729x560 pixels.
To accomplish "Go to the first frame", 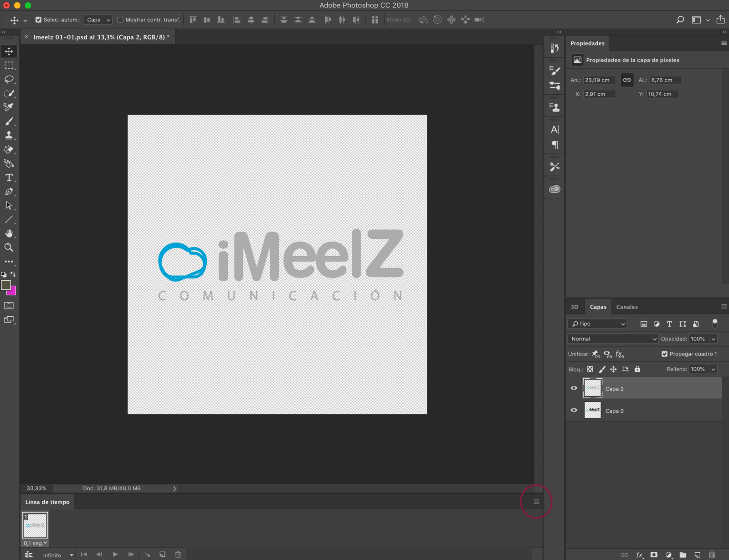I will coord(84,555).
